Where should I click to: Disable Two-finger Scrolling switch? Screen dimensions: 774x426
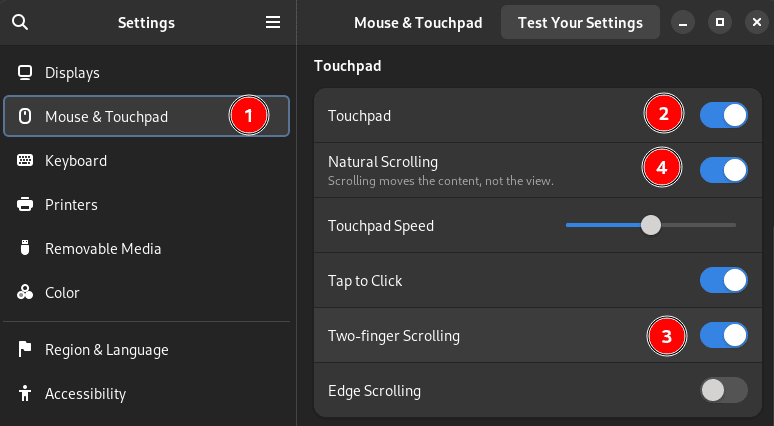pos(724,335)
